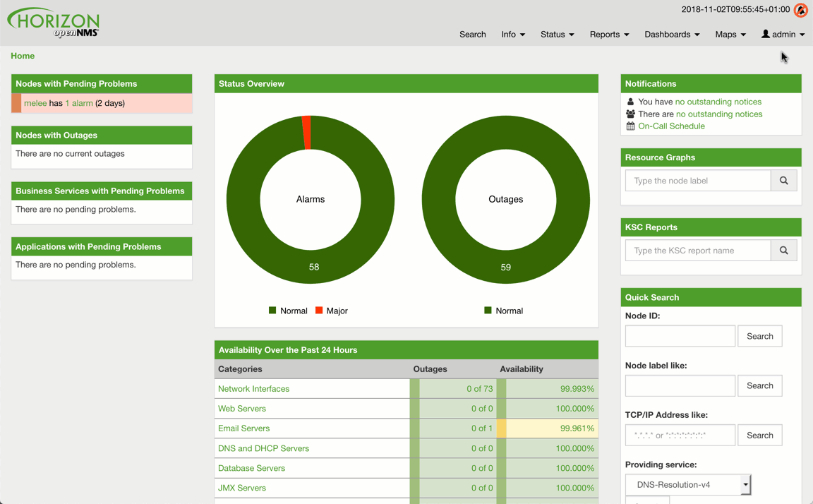
Task: Toggle the Normal legend in Alarms chart
Action: pos(288,311)
